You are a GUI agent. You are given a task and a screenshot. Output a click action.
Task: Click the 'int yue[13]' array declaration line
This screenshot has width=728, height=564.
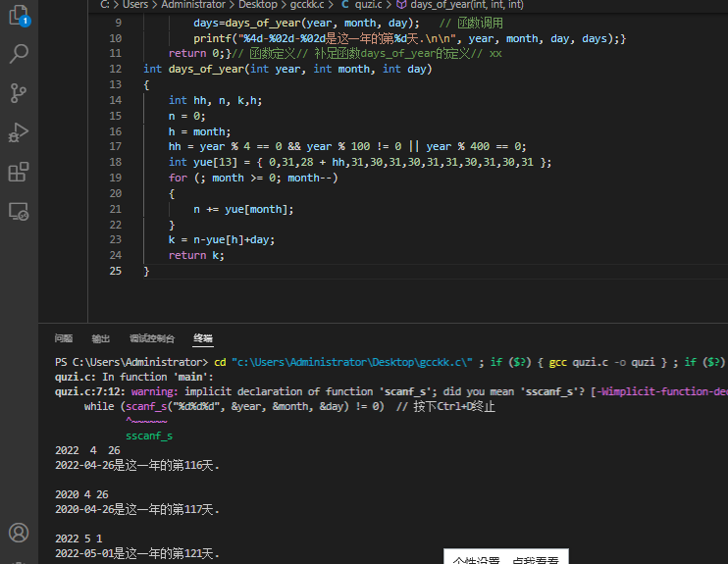click(360, 162)
